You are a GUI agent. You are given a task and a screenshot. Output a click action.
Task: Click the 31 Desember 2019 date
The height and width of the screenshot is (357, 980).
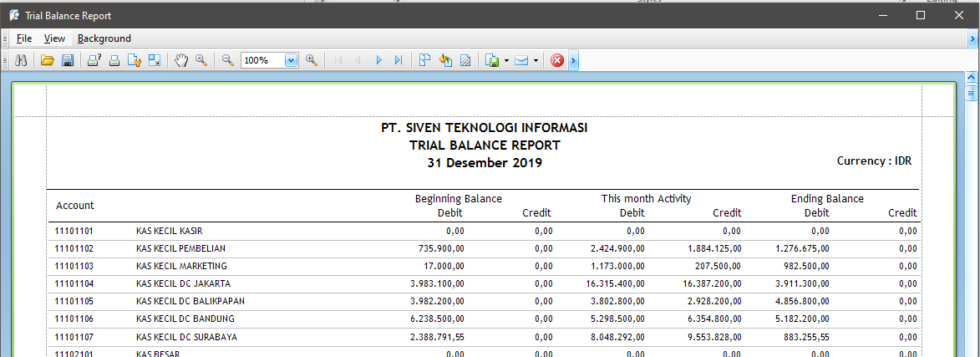coord(485,163)
